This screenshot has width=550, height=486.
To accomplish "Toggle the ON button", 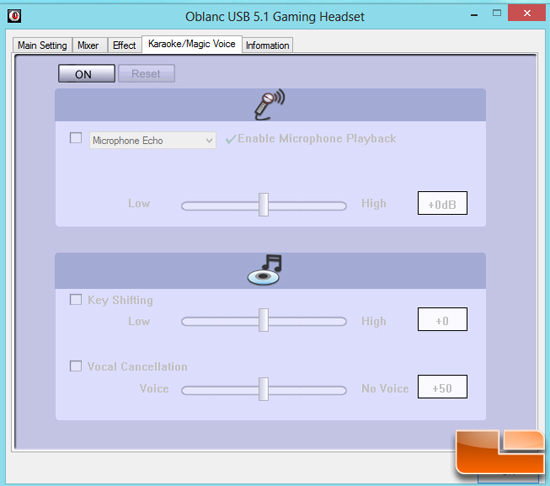I will point(86,74).
